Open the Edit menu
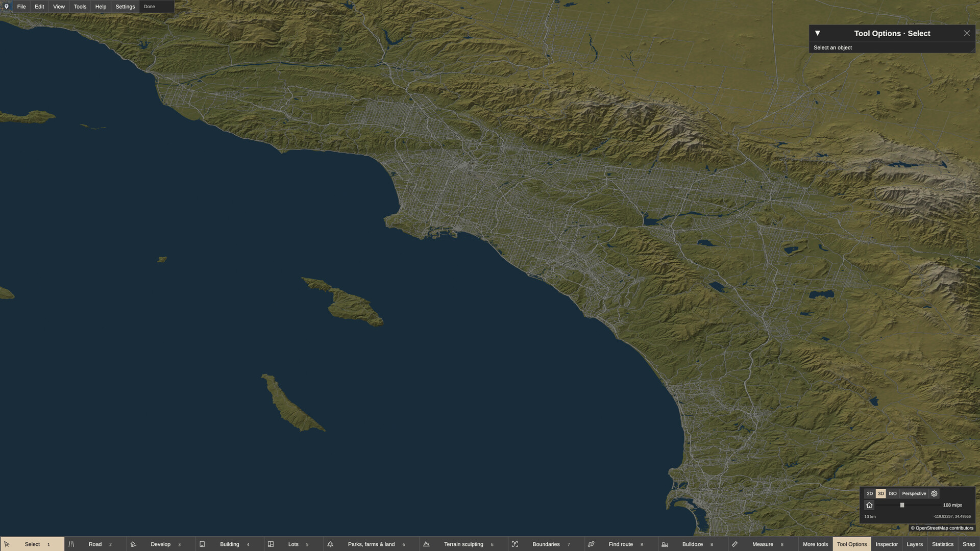The height and width of the screenshot is (551, 980). coord(39,7)
